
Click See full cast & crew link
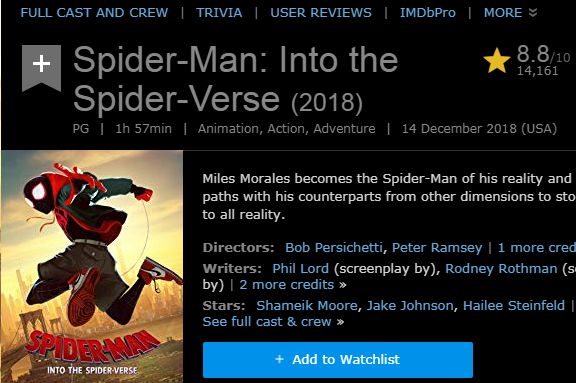coord(267,322)
